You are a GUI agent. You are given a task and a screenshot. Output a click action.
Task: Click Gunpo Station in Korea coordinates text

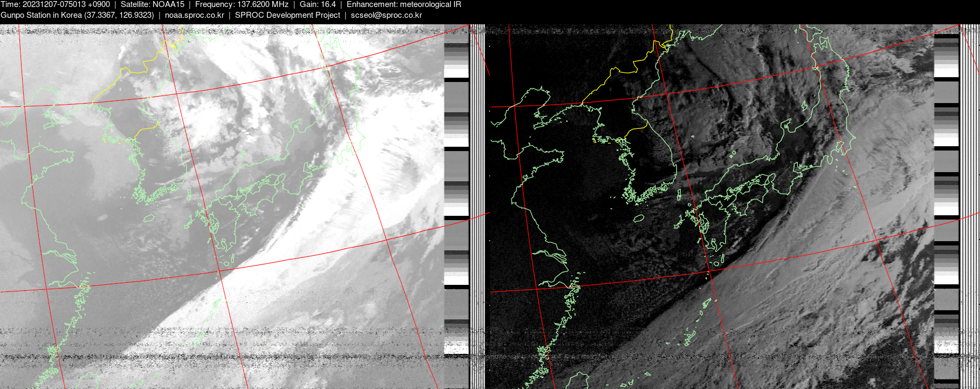click(x=77, y=15)
